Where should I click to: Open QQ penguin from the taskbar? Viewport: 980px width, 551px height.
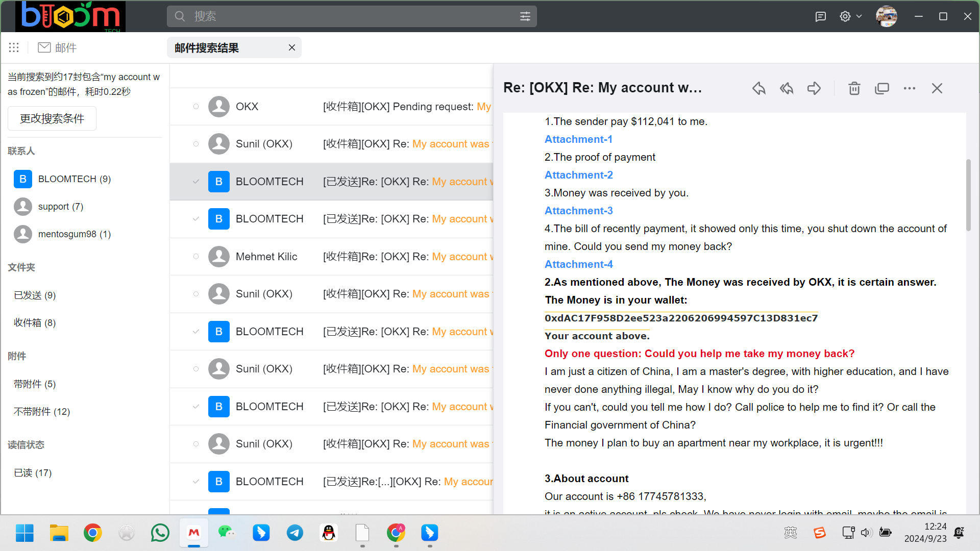coord(329,533)
